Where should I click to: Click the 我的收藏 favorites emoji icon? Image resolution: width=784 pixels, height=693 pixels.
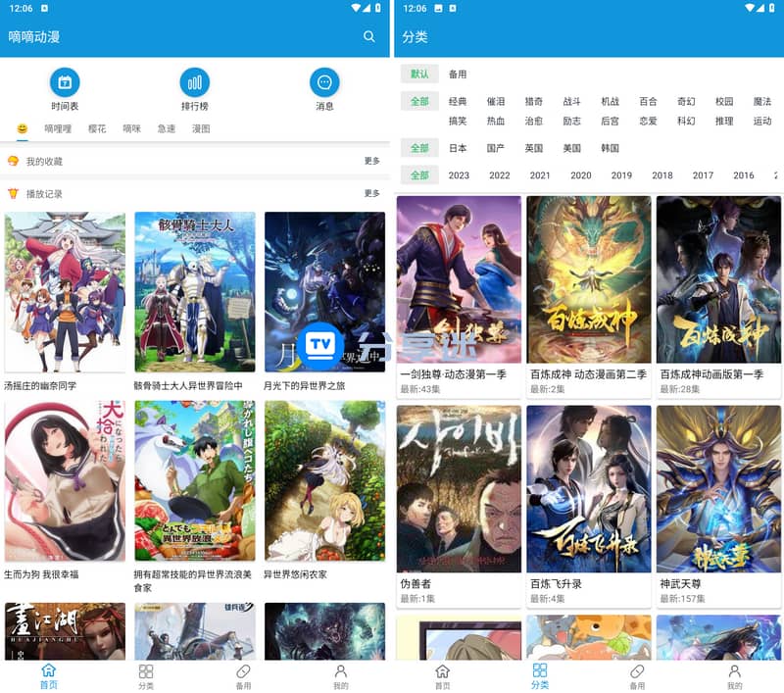[x=13, y=161]
